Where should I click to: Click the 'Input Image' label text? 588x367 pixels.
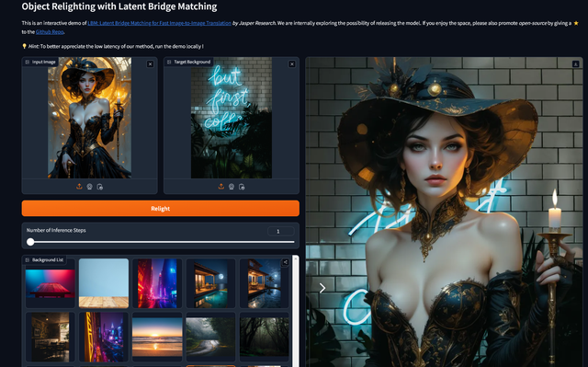(x=43, y=62)
